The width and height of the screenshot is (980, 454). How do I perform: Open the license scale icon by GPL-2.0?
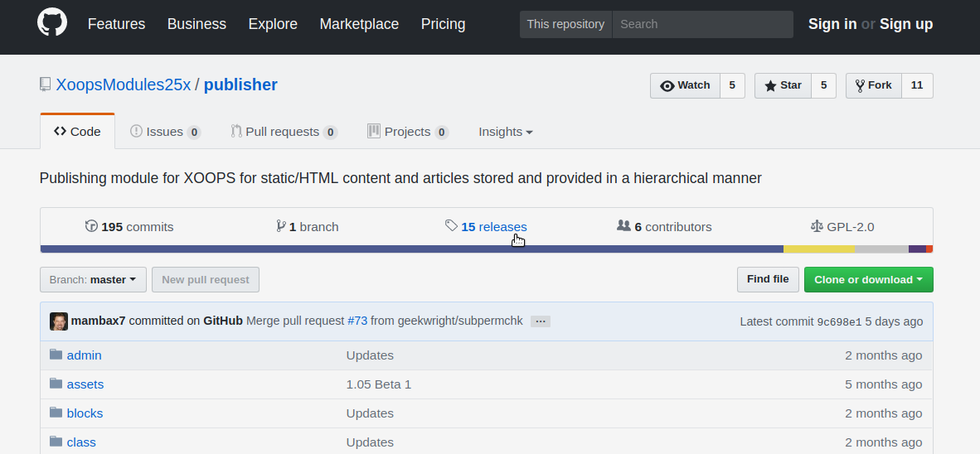click(x=816, y=226)
